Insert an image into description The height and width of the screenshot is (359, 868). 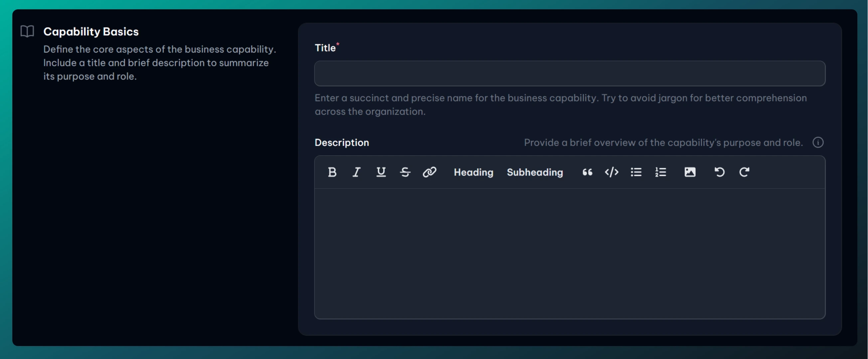click(690, 172)
